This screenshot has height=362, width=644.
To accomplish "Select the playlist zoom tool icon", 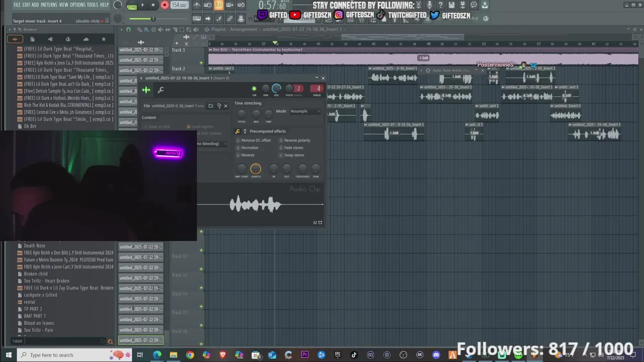I will (188, 29).
